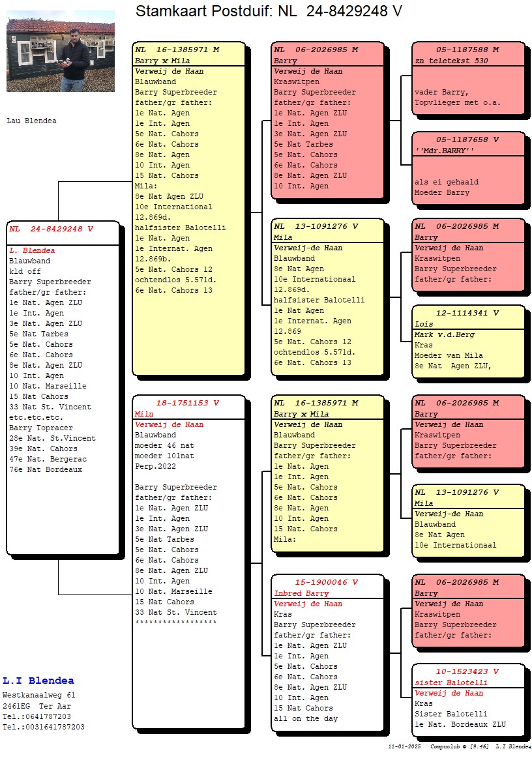Click ring number 18-1751153 V
The width and height of the screenshot is (532, 764).
click(x=187, y=403)
